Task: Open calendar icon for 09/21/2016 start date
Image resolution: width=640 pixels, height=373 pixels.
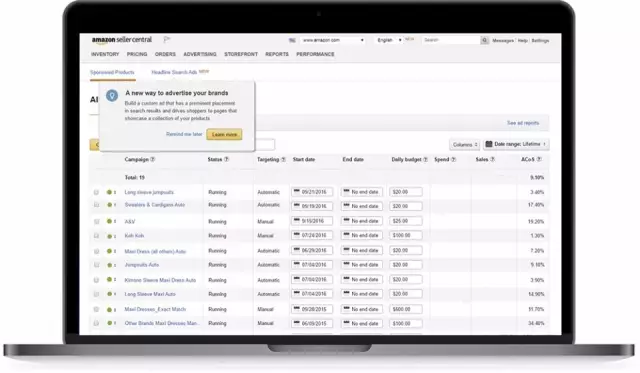Action: click(x=297, y=191)
